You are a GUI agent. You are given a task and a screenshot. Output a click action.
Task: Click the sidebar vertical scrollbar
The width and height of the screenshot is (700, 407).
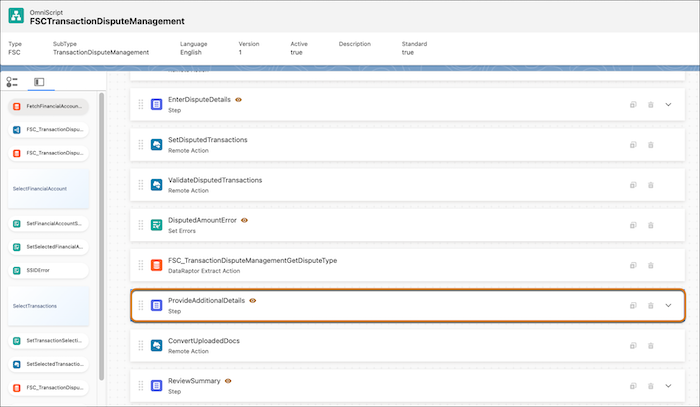tap(101, 237)
